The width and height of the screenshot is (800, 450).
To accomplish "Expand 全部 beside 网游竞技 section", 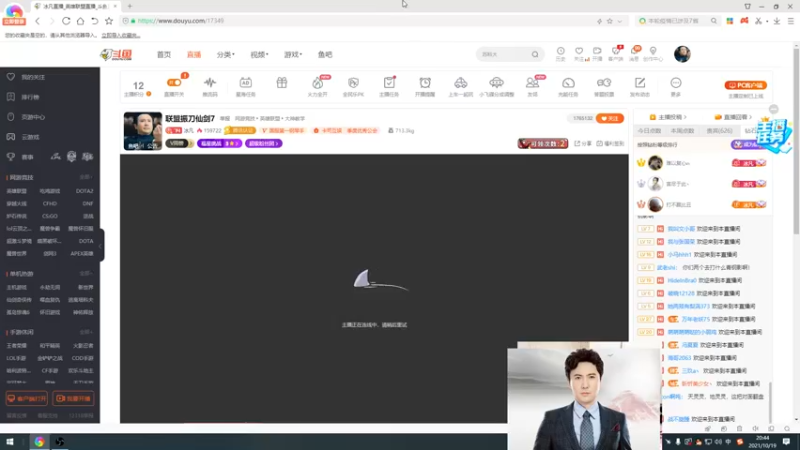I will 86,177.
